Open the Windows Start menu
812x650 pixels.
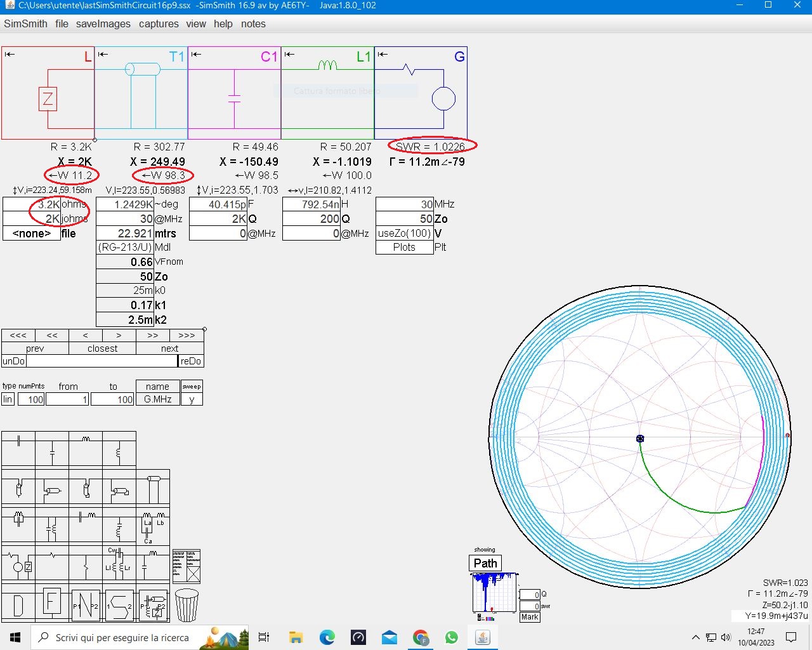[x=15, y=637]
